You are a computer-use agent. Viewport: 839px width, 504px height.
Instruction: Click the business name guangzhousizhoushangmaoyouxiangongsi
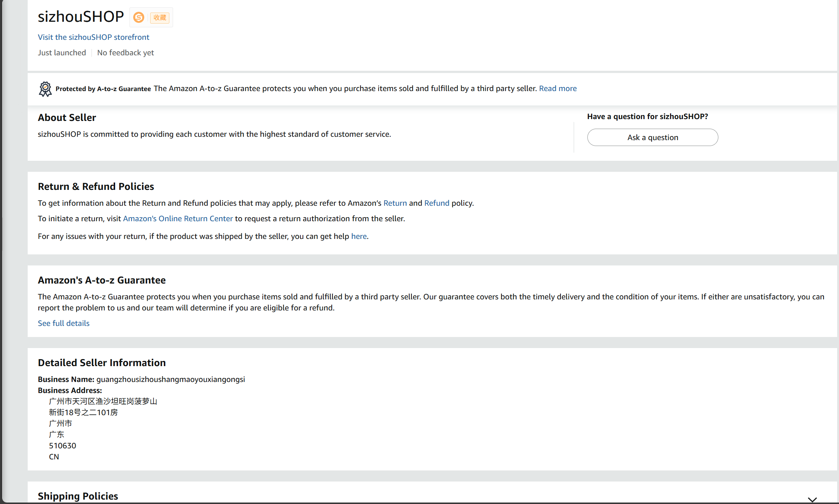point(170,379)
